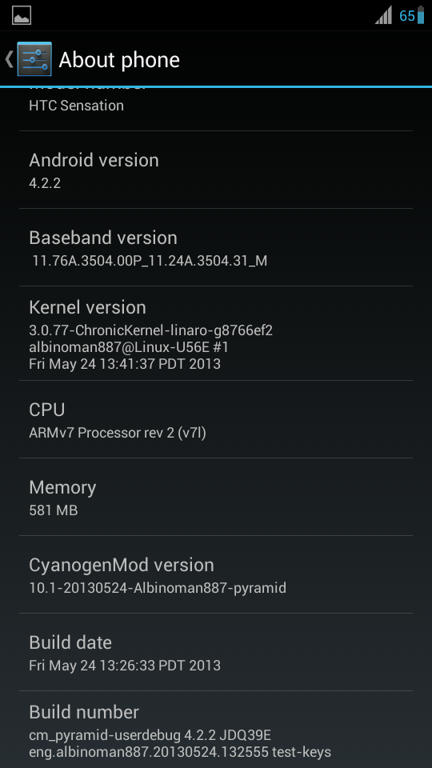Viewport: 432px width, 768px height.
Task: Select the Model number HTC Sensation entry
Action: tap(216, 109)
